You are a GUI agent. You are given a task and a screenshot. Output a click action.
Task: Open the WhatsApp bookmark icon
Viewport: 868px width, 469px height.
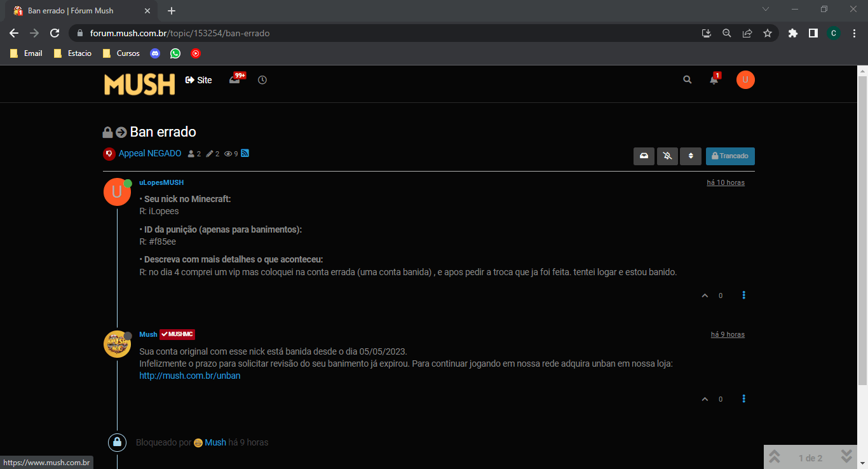175,53
